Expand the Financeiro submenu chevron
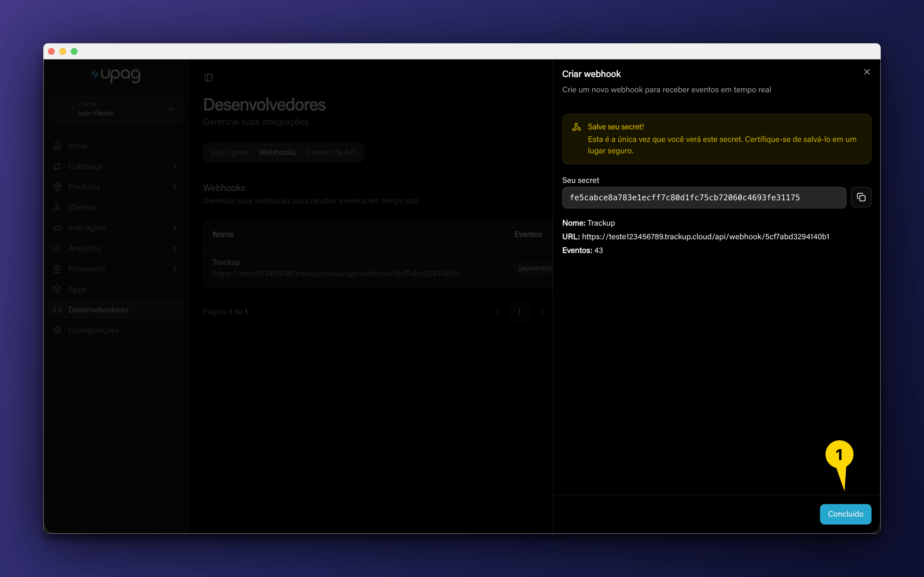Viewport: 924px width, 577px height. coord(175,269)
